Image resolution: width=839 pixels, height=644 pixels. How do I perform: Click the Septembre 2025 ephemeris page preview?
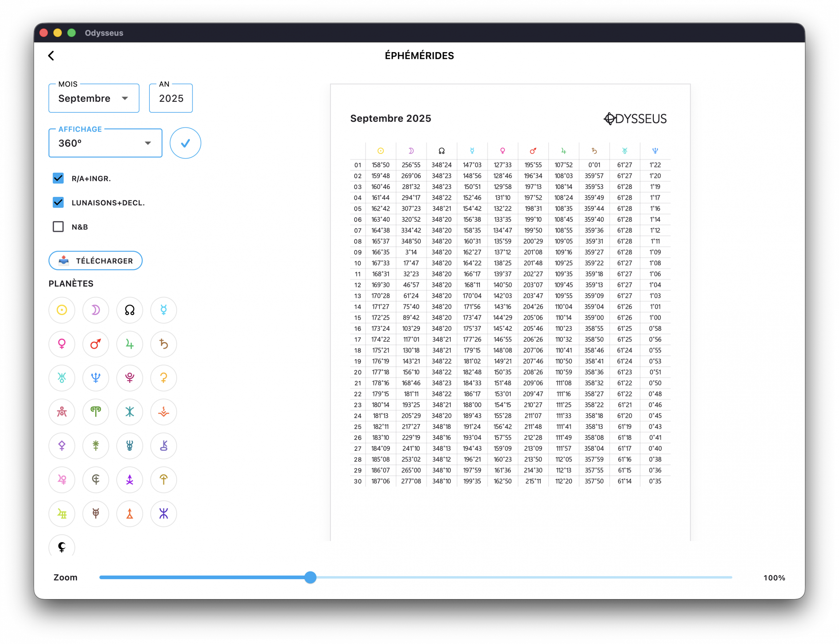pos(510,313)
